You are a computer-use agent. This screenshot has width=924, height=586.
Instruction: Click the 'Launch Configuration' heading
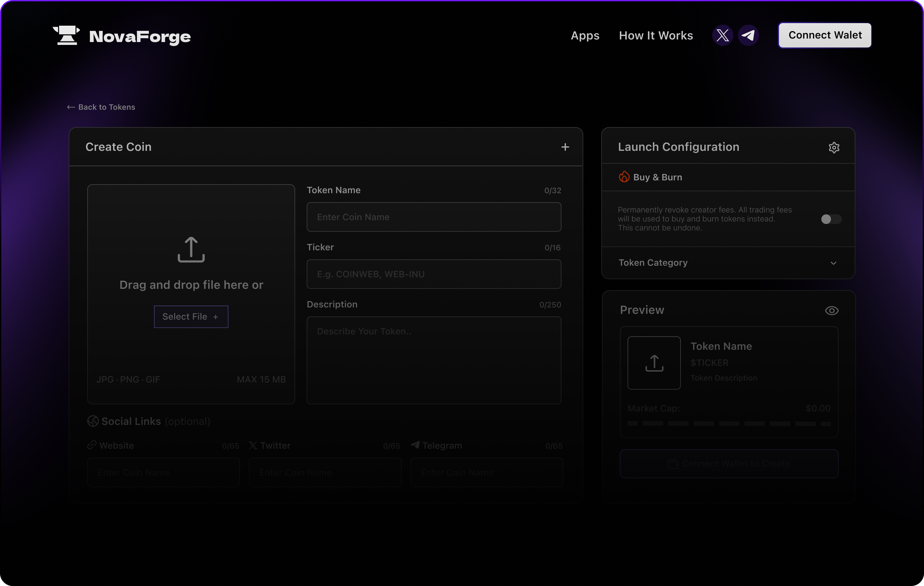(679, 147)
